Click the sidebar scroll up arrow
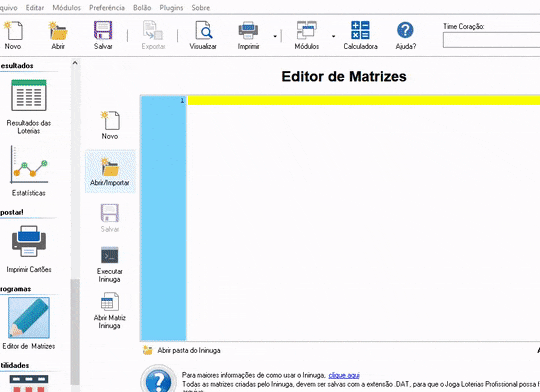This screenshot has width=540, height=392. pyautogui.click(x=75, y=63)
